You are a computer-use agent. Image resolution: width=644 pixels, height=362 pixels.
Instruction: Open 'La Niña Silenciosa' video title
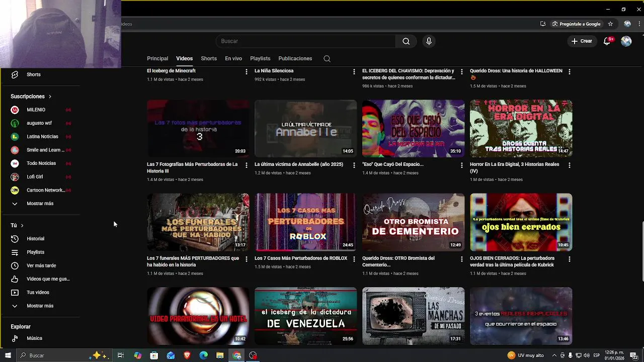pos(274,71)
